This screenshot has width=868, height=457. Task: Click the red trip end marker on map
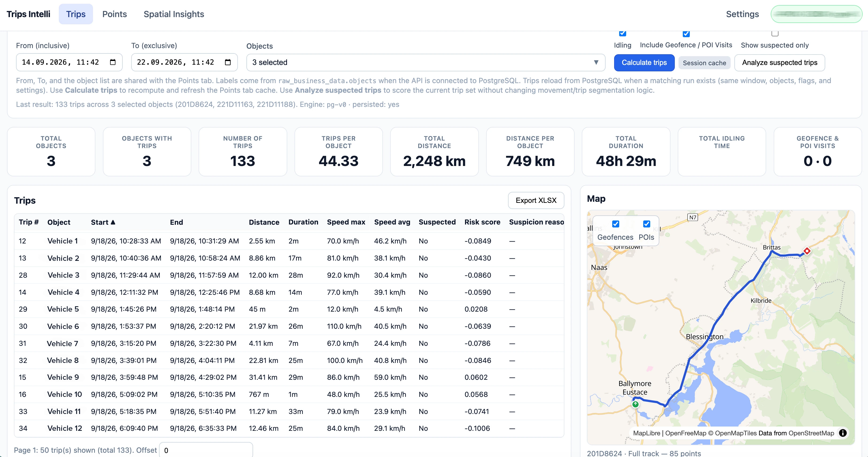[807, 251]
